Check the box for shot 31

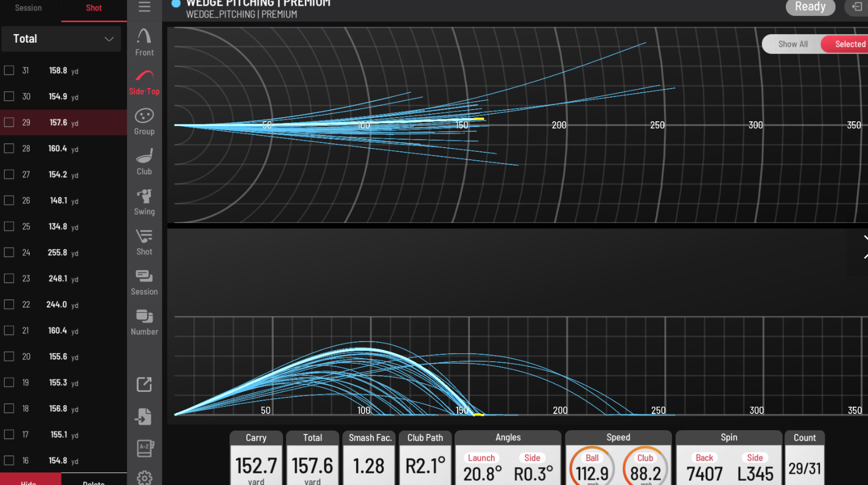(9, 70)
